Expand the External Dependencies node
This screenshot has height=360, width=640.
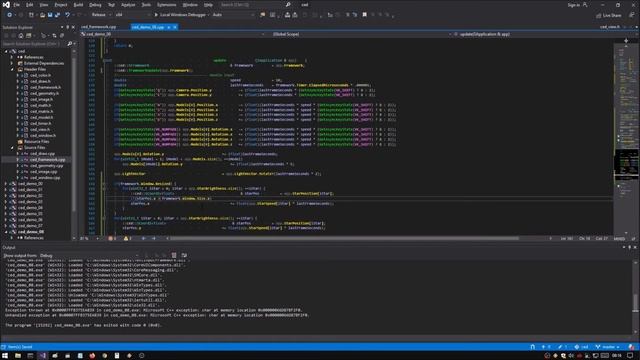(x=12, y=63)
